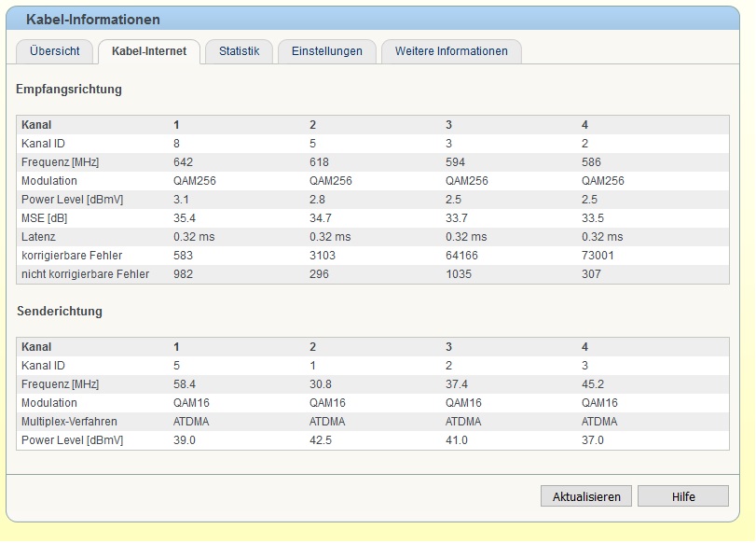
Task: Switch to the Übersicht tab
Action: pos(54,51)
